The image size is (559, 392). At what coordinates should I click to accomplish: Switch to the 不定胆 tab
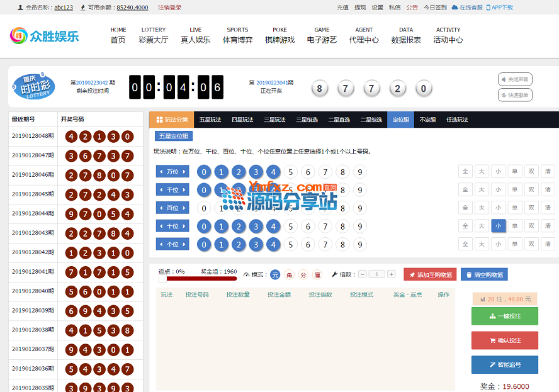point(427,120)
